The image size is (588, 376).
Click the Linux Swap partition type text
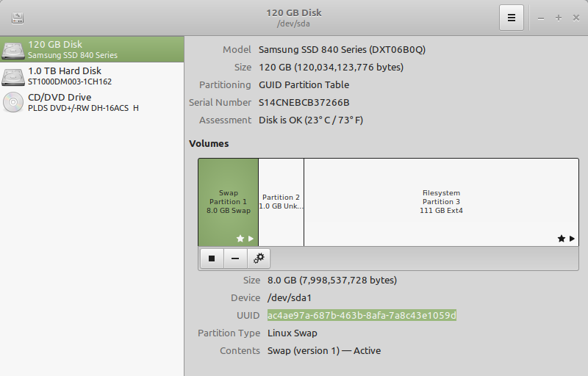click(293, 333)
